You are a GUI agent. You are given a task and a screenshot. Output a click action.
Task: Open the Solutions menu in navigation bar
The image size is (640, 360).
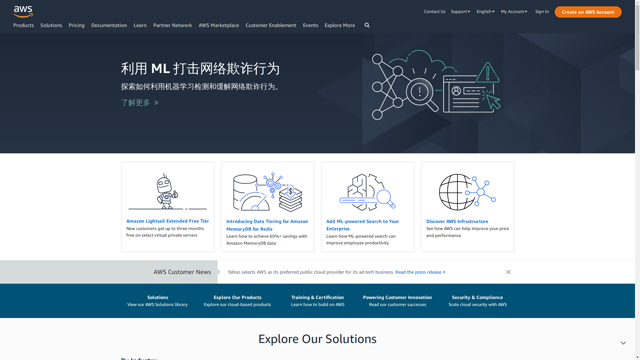(51, 25)
